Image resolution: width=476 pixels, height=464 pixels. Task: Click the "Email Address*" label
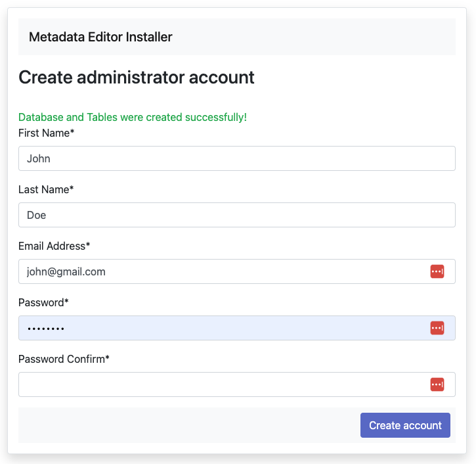(x=54, y=246)
